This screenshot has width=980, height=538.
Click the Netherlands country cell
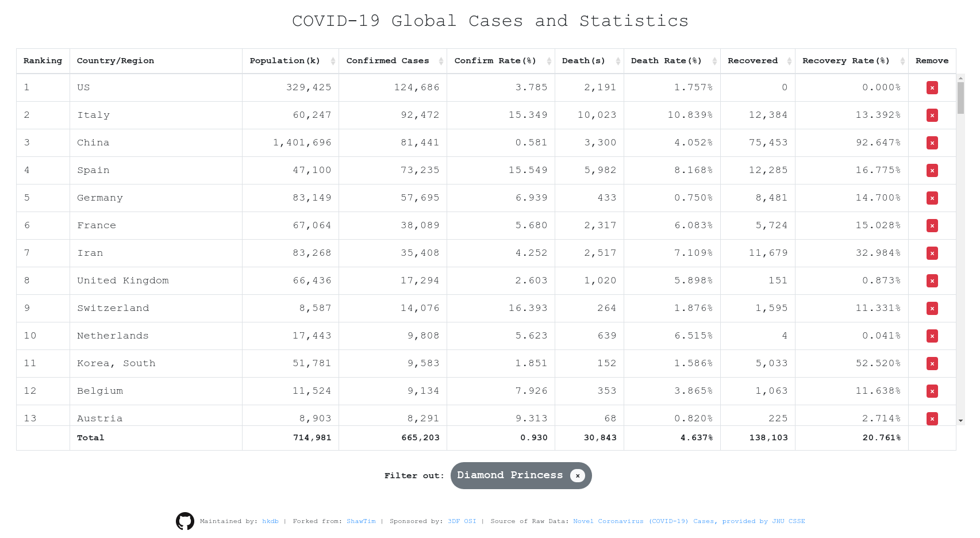click(156, 336)
